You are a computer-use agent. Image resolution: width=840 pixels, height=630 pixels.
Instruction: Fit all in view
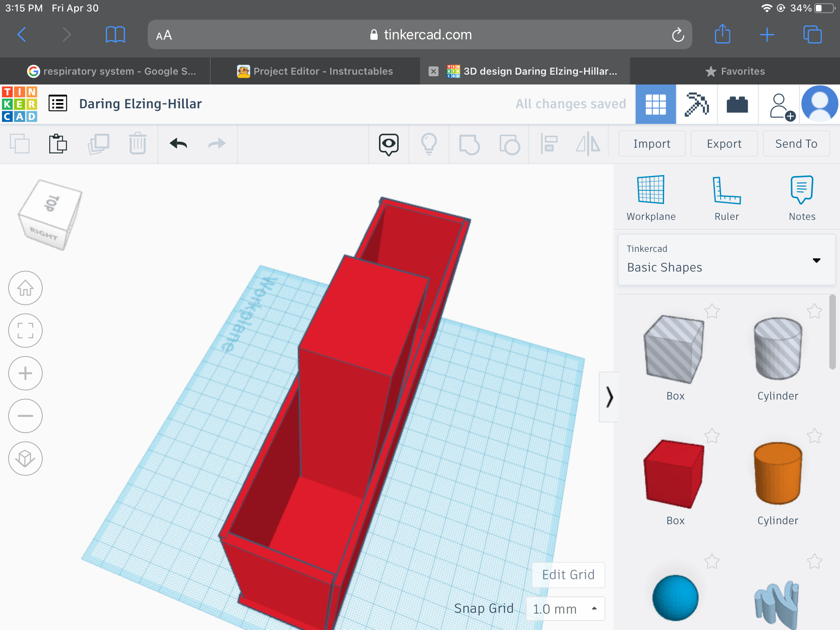pos(25,331)
